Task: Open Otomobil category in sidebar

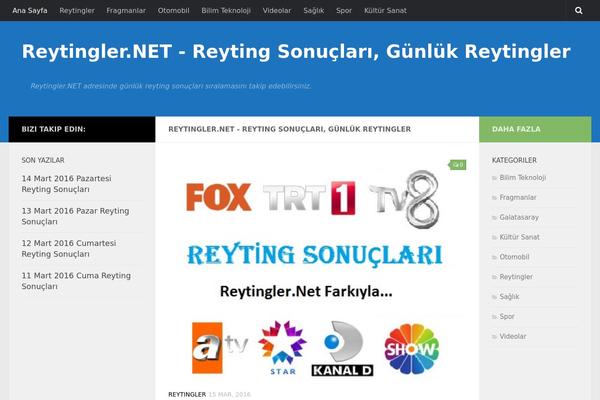Action: point(514,257)
